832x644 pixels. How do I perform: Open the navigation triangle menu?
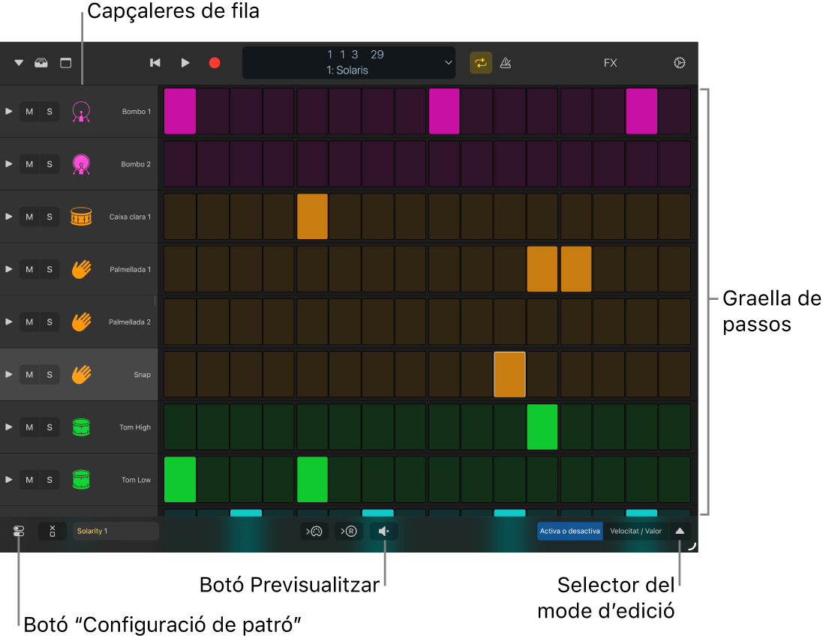click(x=19, y=63)
